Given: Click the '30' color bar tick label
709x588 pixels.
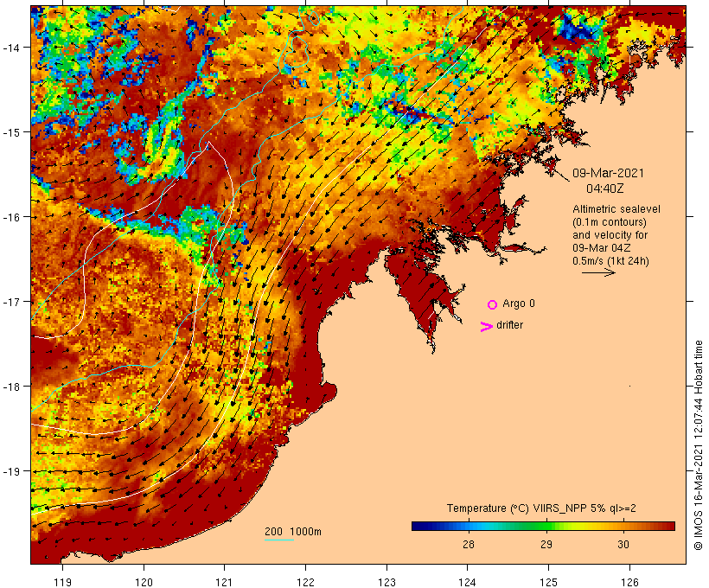Looking at the screenshot, I should click(x=623, y=544).
